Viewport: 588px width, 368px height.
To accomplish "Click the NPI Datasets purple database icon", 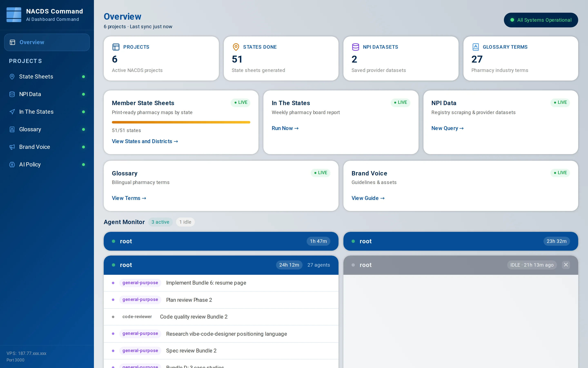I will 355,47.
